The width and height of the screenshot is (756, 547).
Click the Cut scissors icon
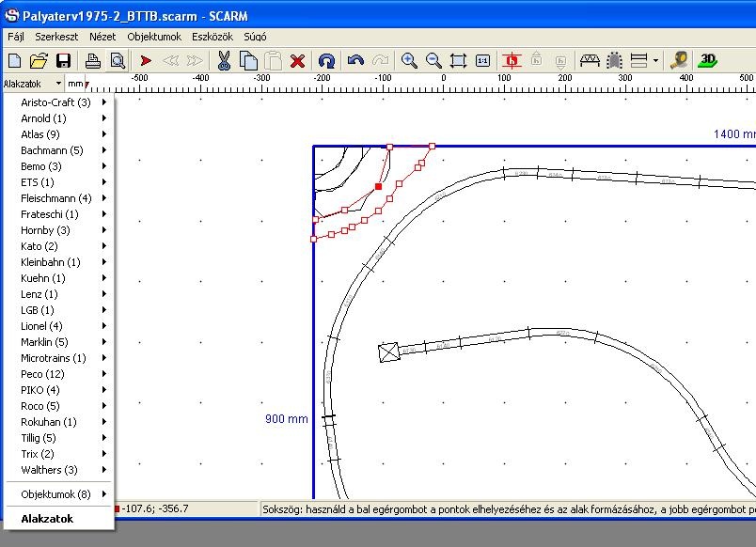224,61
